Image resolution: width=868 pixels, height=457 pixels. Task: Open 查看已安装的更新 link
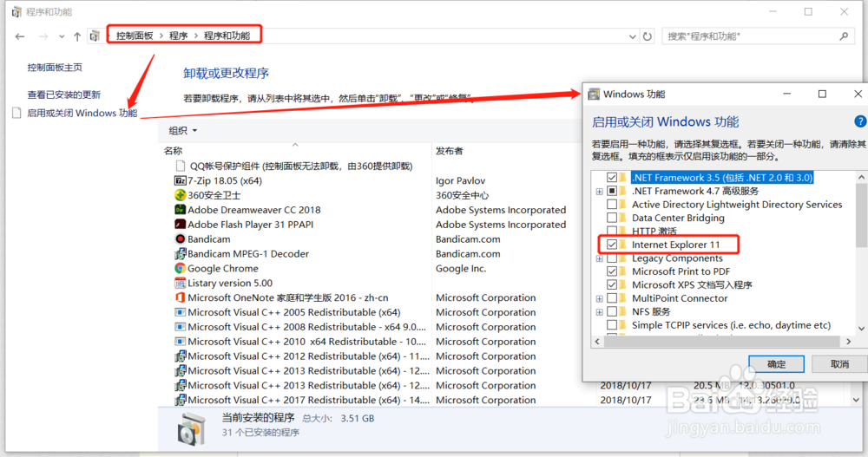(64, 95)
